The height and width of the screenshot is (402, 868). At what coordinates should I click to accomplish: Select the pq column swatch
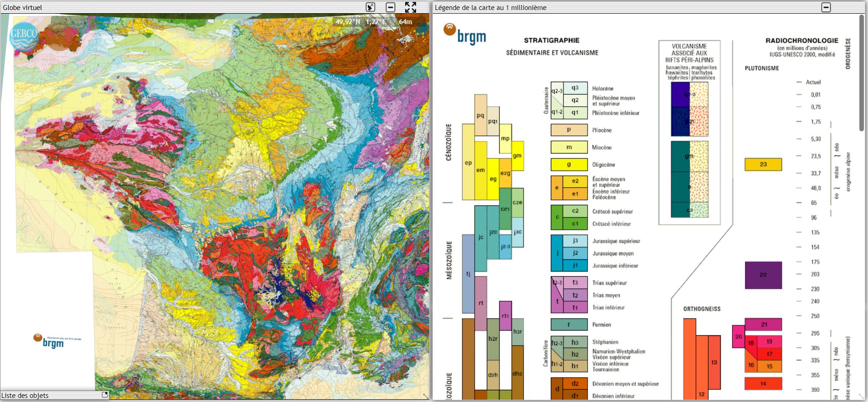[x=481, y=115]
